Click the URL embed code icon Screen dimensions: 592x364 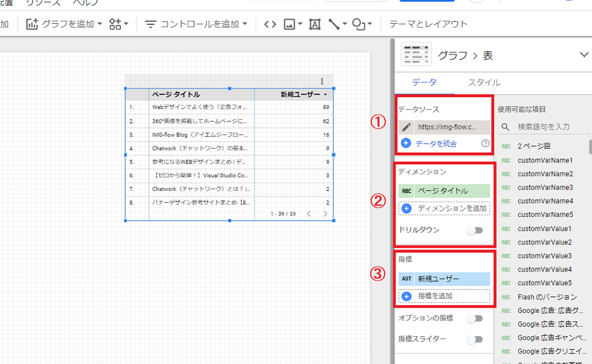pos(270,24)
